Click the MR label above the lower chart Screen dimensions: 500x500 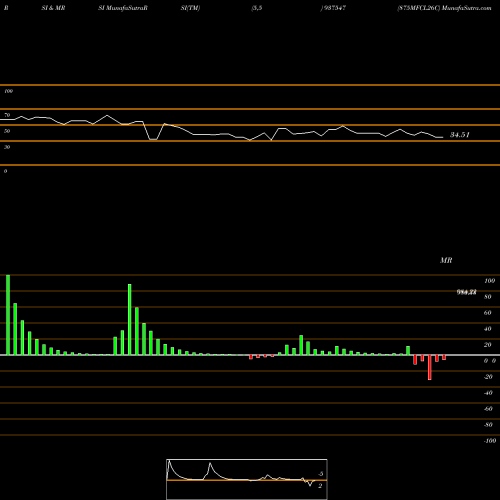(x=446, y=260)
